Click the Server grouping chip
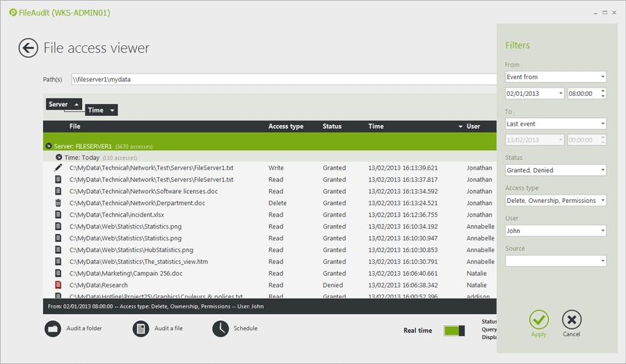 [64, 104]
